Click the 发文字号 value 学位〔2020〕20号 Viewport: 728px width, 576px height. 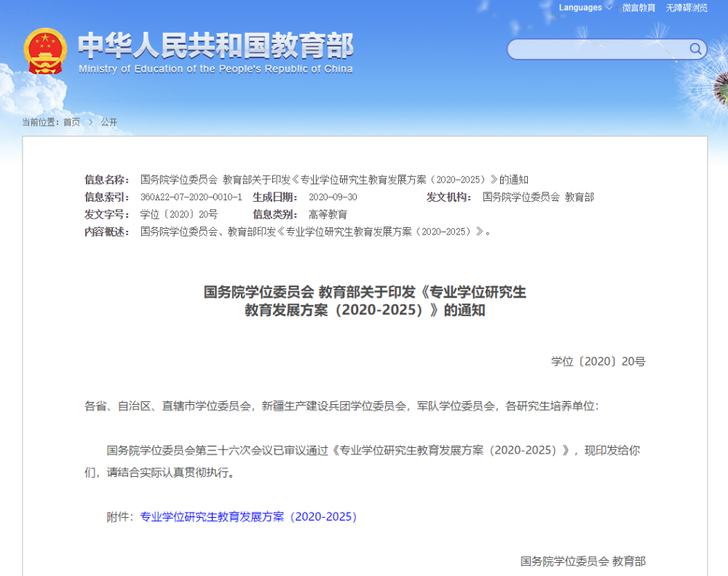(179, 215)
